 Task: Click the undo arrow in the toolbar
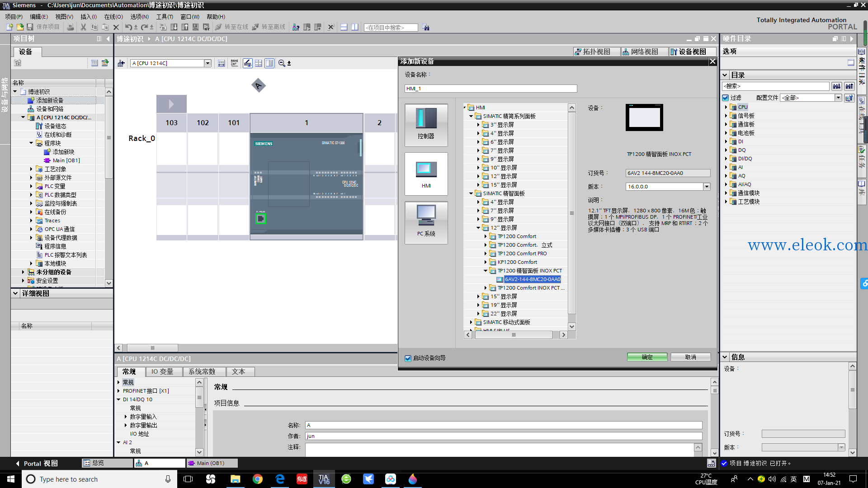tap(129, 27)
